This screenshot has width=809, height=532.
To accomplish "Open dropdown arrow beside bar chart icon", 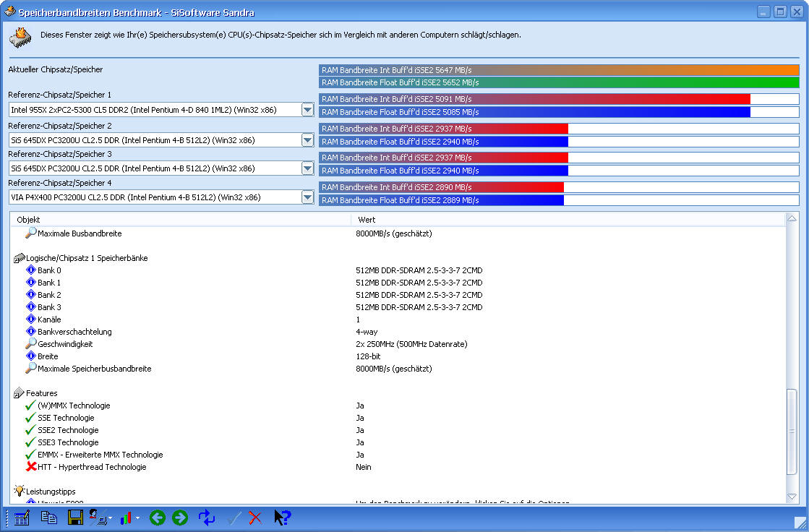I will pos(137,518).
